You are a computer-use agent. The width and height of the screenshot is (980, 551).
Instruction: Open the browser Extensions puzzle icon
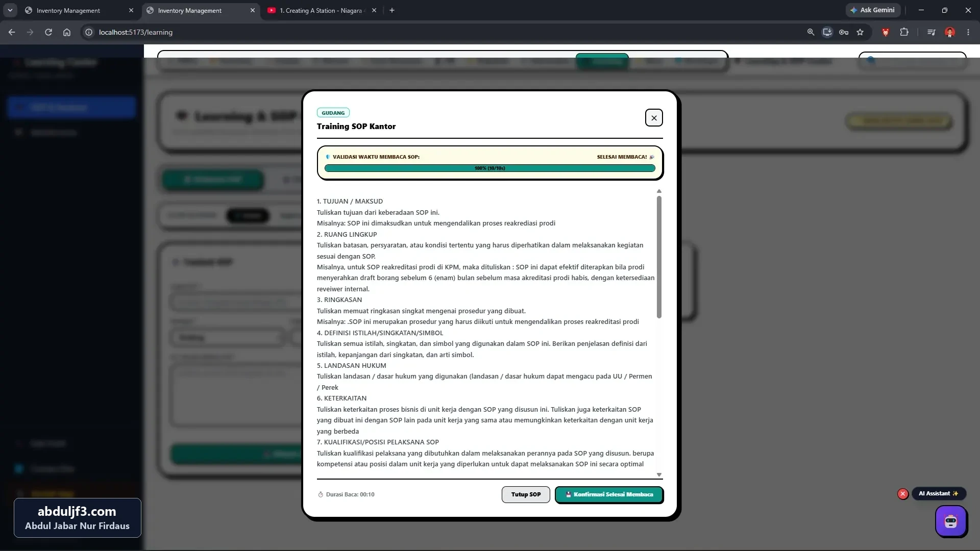pyautogui.click(x=904, y=32)
